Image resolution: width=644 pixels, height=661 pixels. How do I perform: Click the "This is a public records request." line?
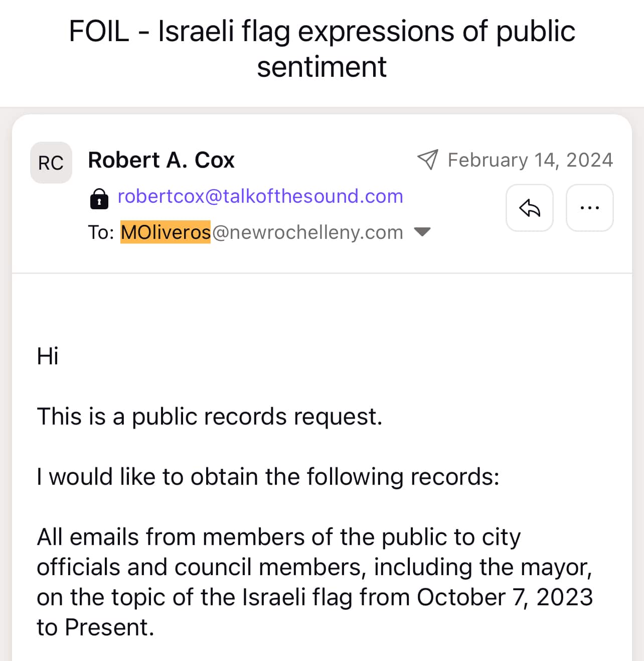(210, 417)
